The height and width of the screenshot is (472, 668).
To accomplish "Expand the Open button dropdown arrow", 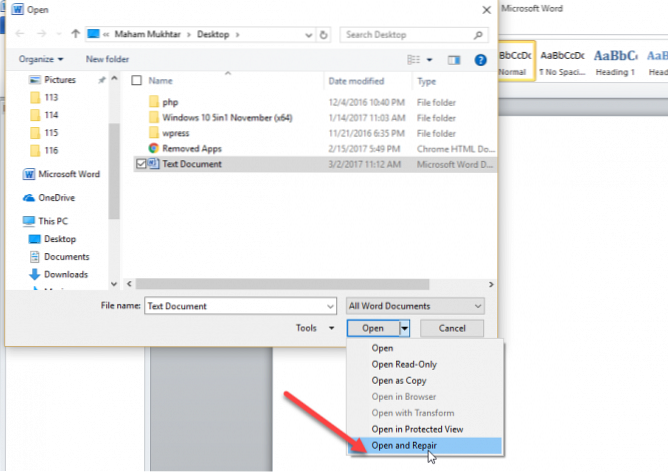I will tap(405, 328).
